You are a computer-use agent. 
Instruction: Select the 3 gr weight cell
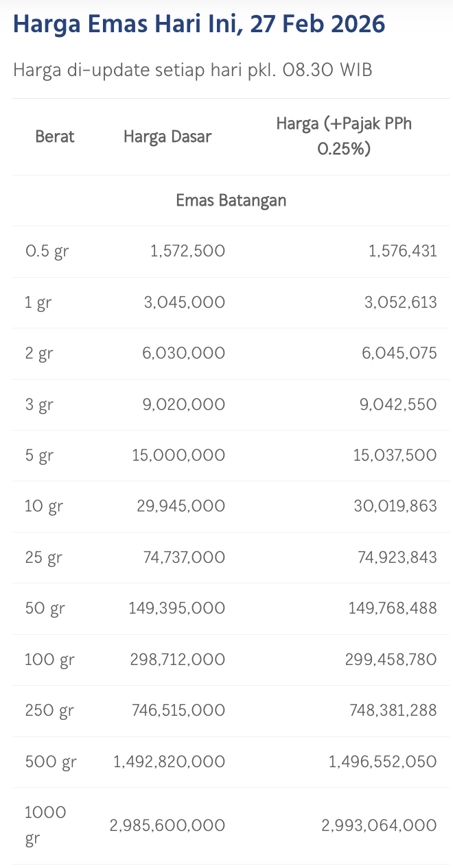coord(39,405)
